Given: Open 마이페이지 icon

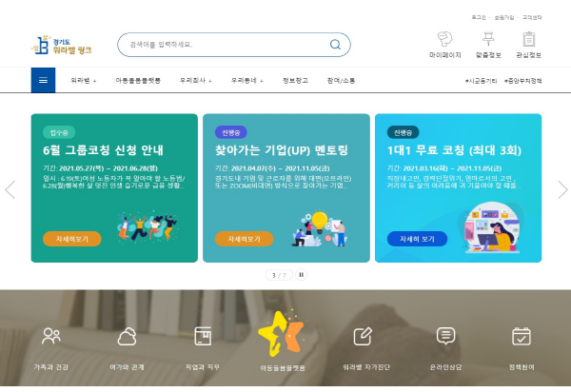Looking at the screenshot, I should 445,39.
